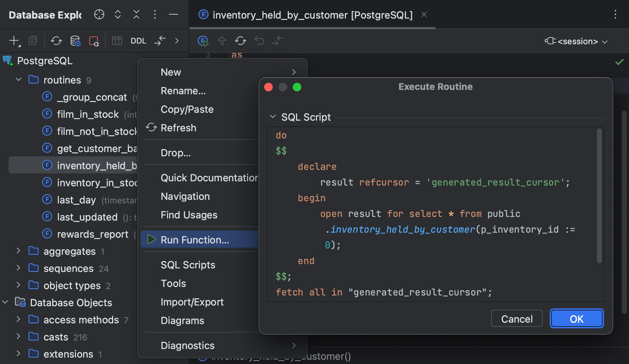629x364 pixels.
Task: Collapse the routines folder
Action: [19, 80]
